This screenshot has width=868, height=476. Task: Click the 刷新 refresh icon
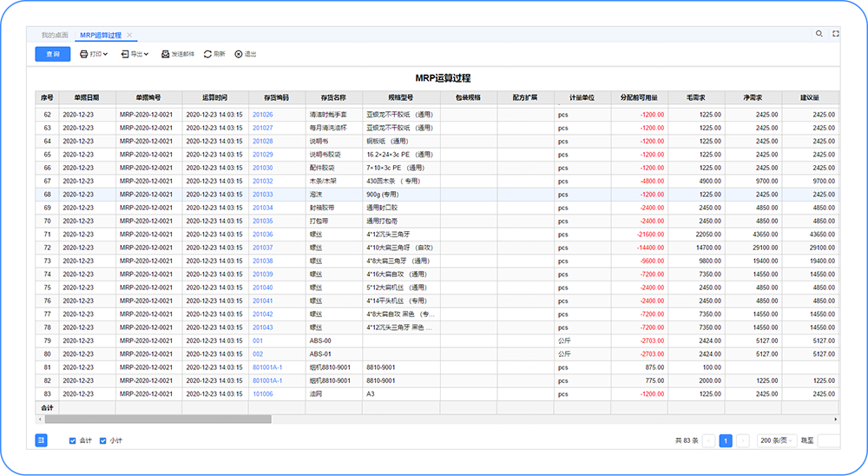pyautogui.click(x=207, y=54)
